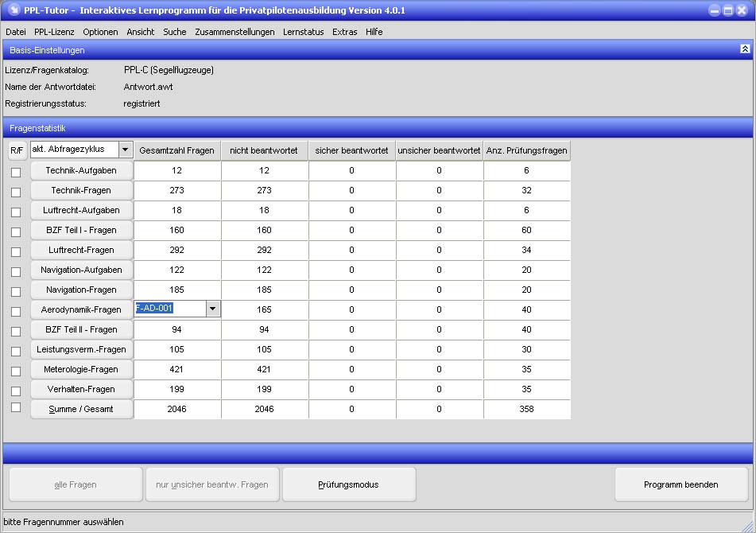Maximize the PPL-Tutor window
756x533 pixels.
pos(728,10)
